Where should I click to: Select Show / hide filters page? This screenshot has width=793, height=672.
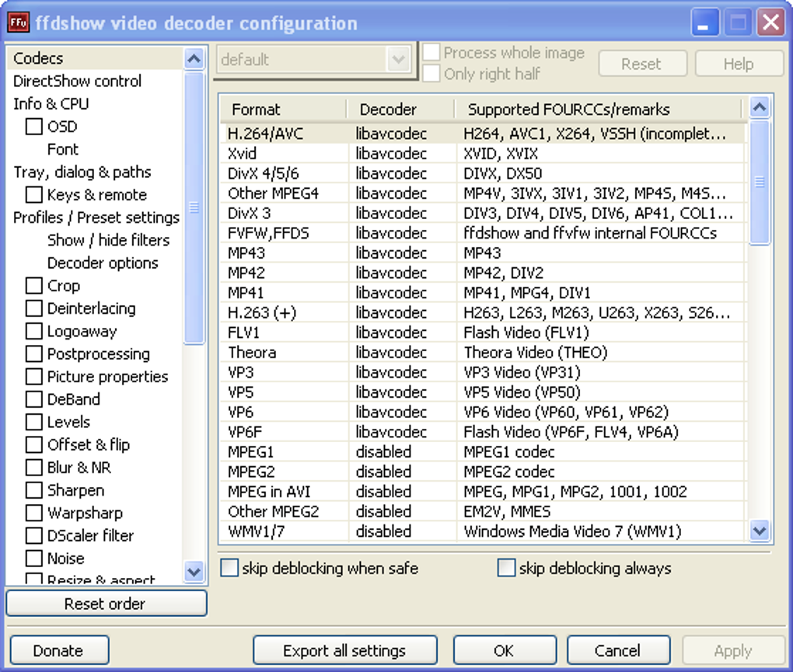108,240
